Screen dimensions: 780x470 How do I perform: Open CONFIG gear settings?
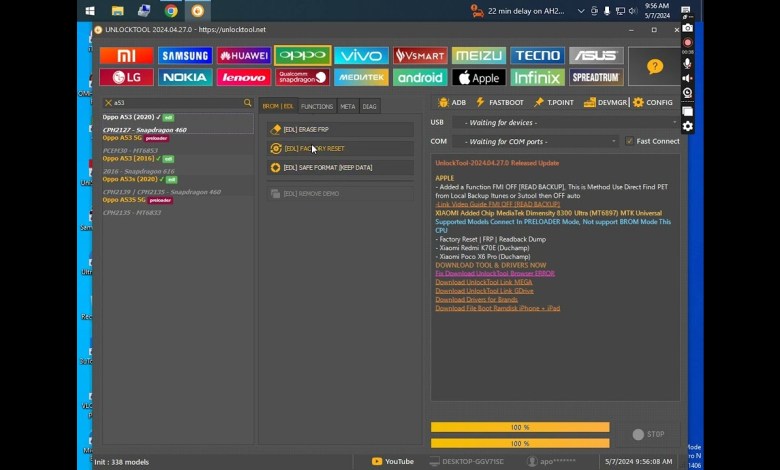coord(653,102)
